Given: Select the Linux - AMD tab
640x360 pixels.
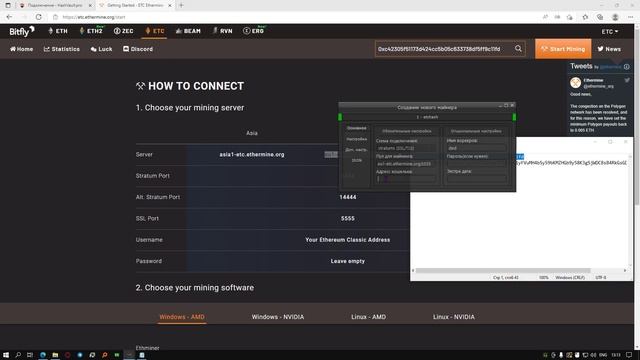Looking at the screenshot, I should [368, 317].
